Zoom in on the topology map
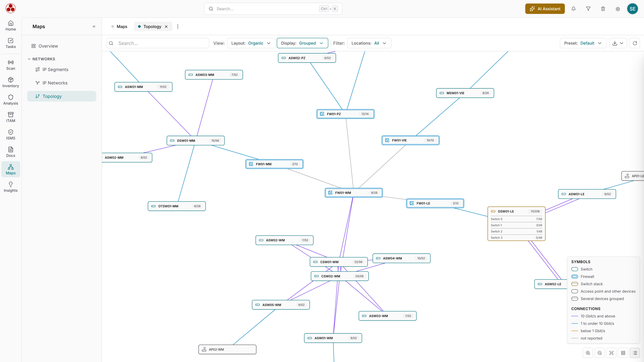This screenshot has width=644, height=362. click(x=588, y=353)
